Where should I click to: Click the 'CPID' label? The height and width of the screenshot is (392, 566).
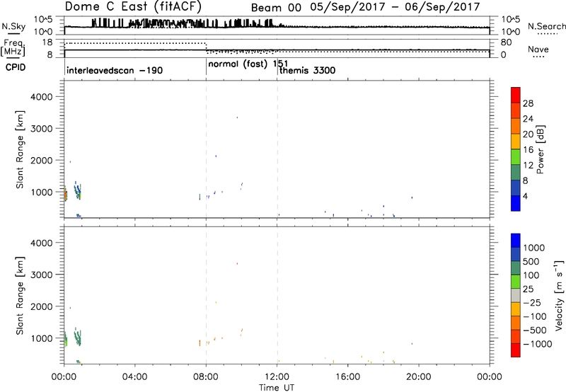click(x=16, y=67)
